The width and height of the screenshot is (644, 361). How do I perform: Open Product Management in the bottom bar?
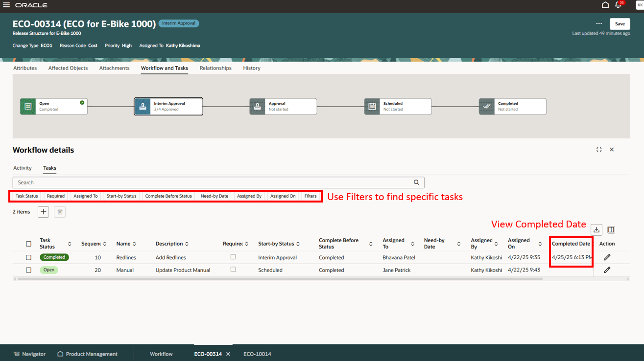(x=88, y=354)
